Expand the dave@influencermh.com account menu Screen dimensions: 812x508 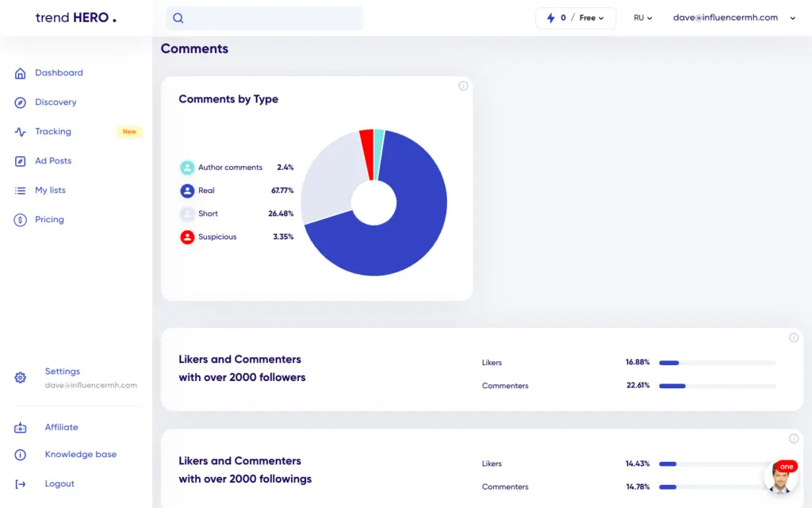[733, 17]
